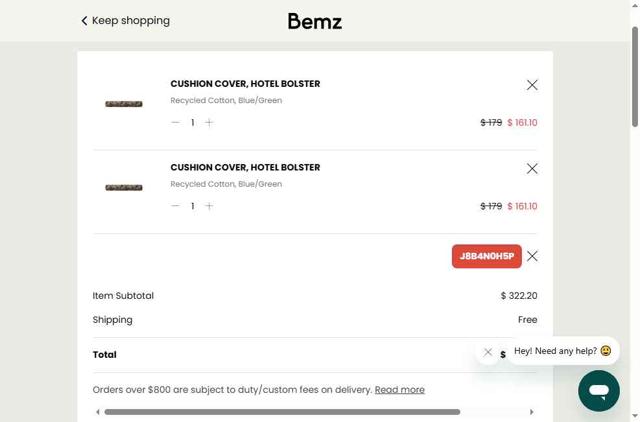The width and height of the screenshot is (640, 422).
Task: Click first cushion cover product thumbnail
Action: 124,104
